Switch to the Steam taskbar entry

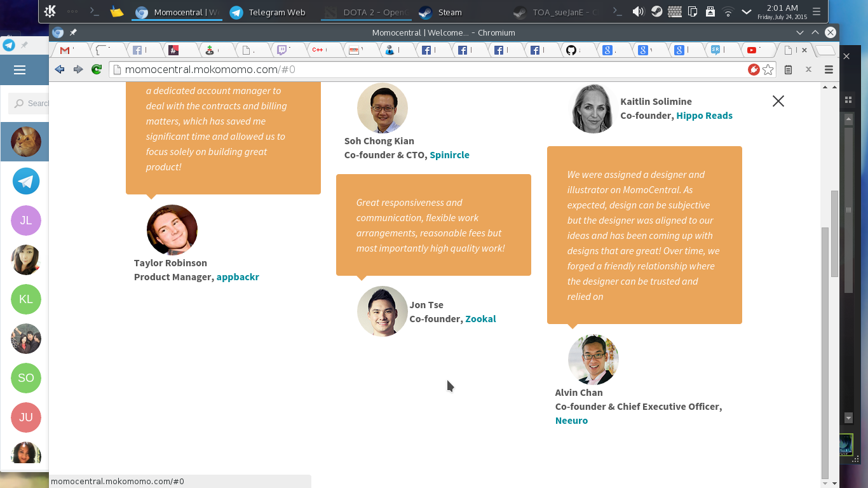(x=440, y=12)
